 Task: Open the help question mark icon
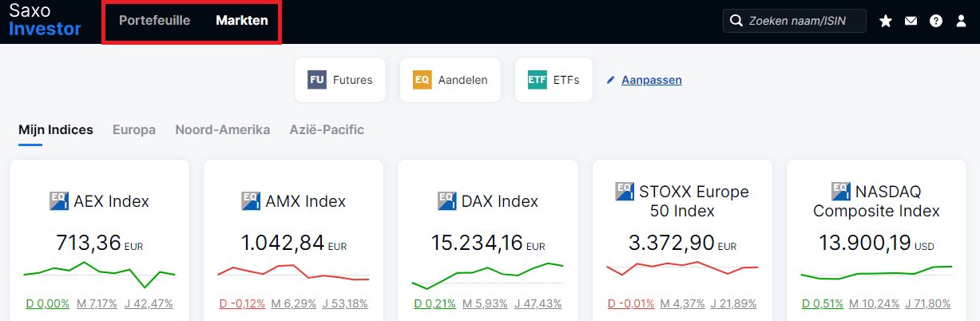(x=936, y=21)
